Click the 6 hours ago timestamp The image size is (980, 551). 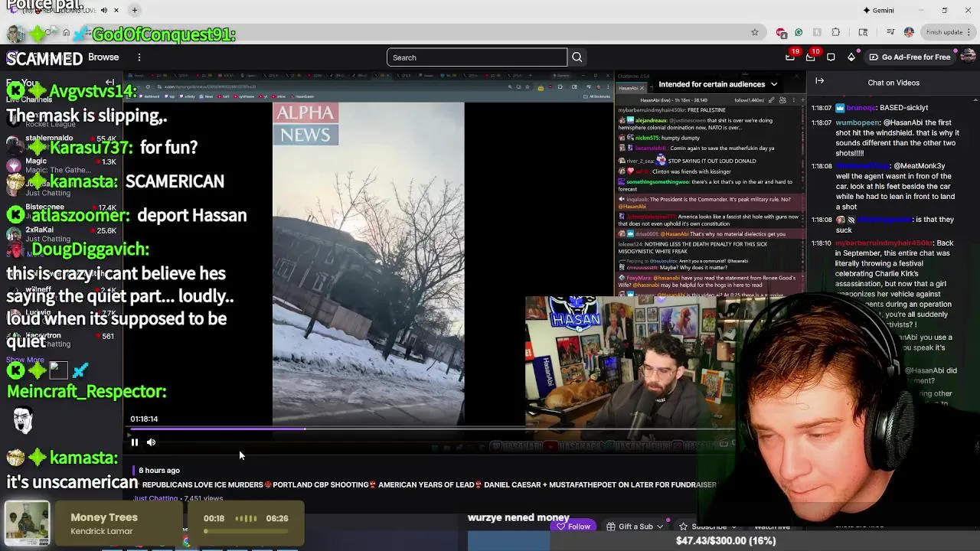pyautogui.click(x=159, y=470)
